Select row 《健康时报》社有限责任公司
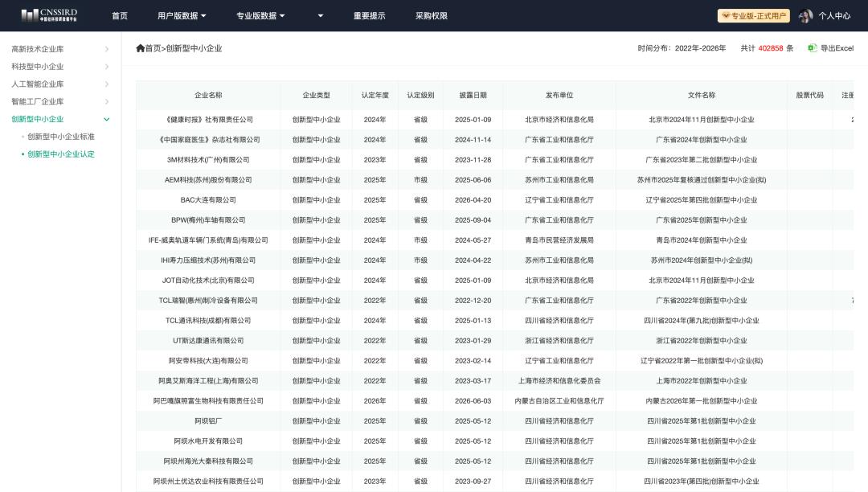This screenshot has height=492, width=868. coord(494,120)
